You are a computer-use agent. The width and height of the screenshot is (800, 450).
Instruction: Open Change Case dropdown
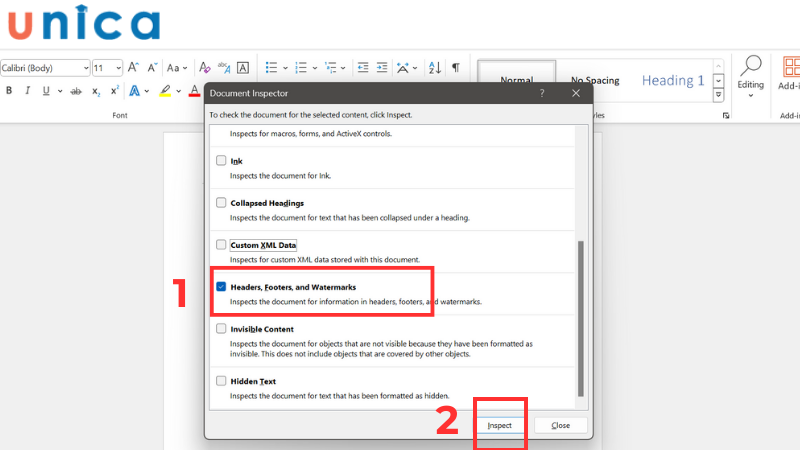point(177,67)
